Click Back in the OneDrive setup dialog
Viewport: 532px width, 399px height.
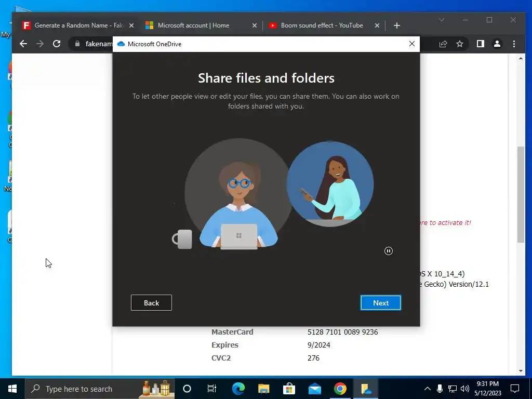[x=151, y=303]
